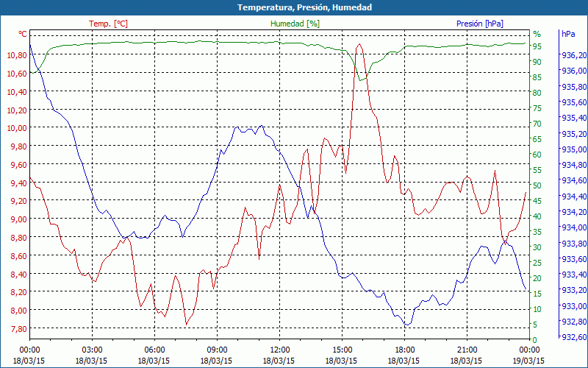Click the 9,00 temperature axis value
588x368 pixels.
[18, 219]
